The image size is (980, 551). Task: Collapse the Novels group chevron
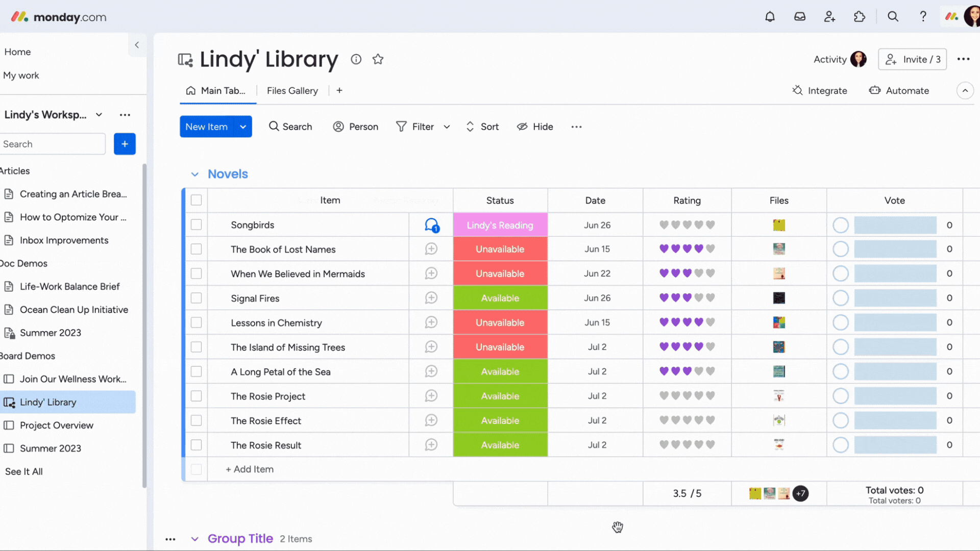click(194, 174)
